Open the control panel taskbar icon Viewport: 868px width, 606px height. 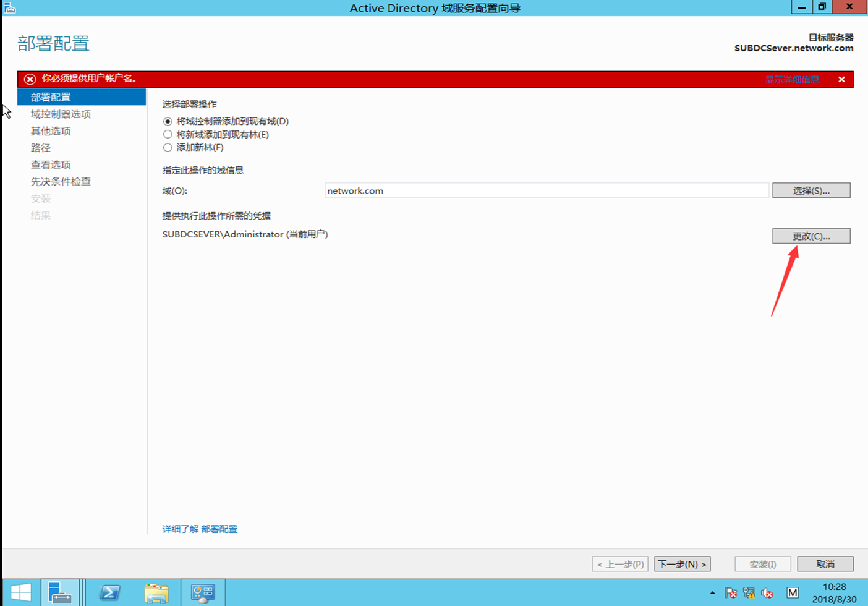pyautogui.click(x=203, y=592)
